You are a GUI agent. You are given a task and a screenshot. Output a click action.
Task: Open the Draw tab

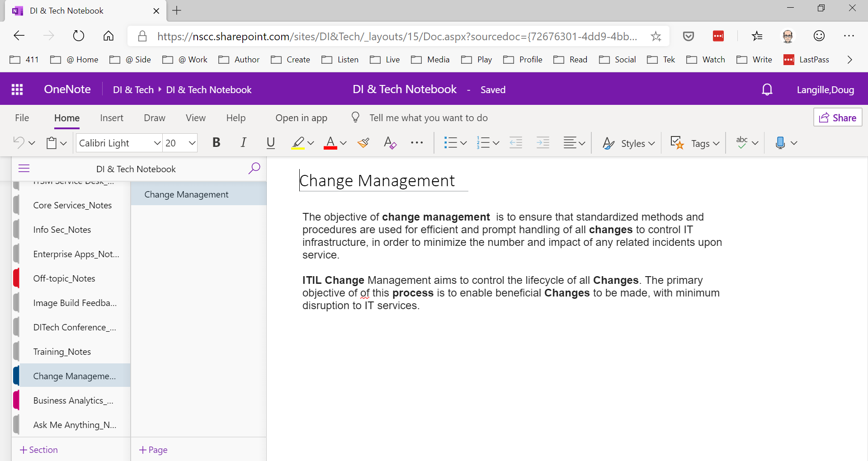[154, 118]
